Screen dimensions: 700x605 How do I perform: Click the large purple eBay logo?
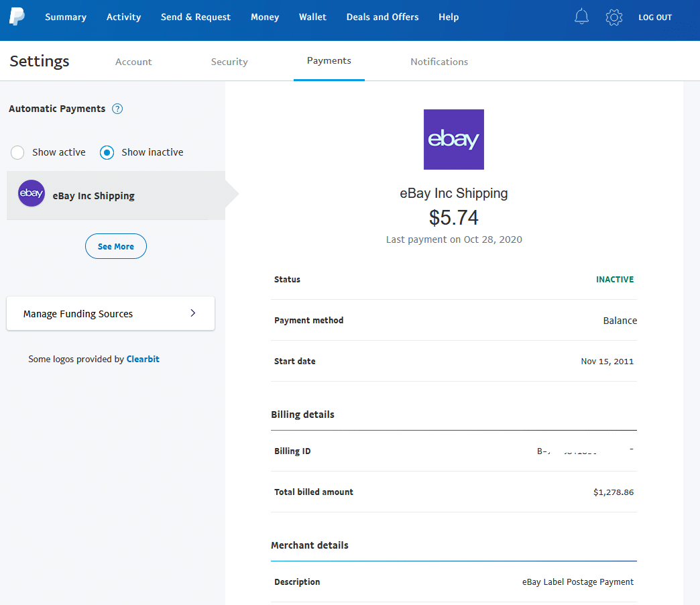[x=453, y=140]
